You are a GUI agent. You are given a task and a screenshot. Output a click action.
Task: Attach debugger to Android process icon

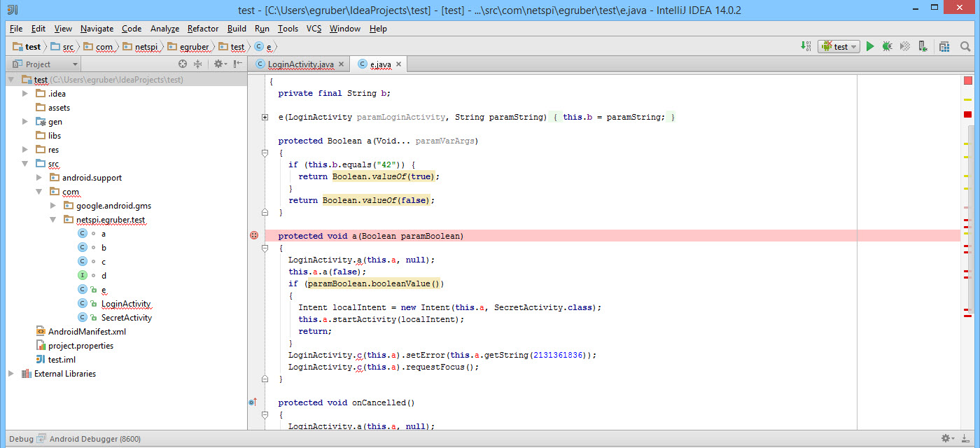924,46
